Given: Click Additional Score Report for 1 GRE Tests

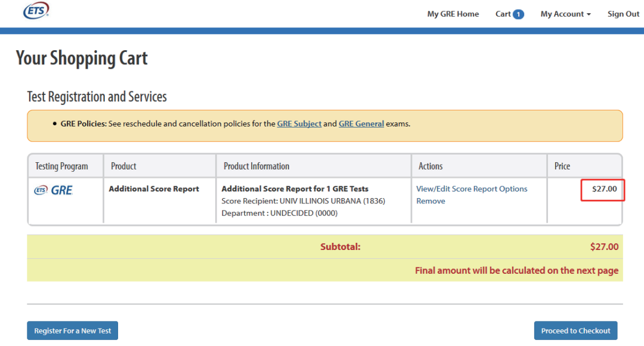Looking at the screenshot, I should coord(295,189).
